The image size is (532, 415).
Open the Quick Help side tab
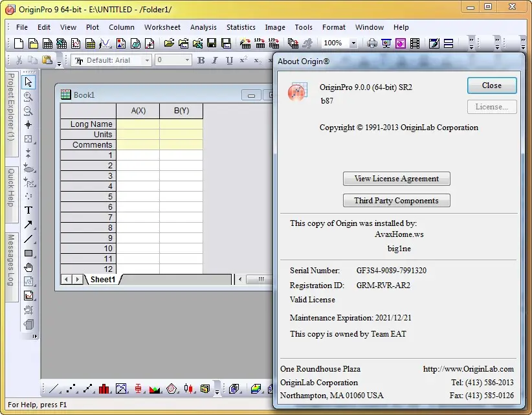[x=11, y=194]
